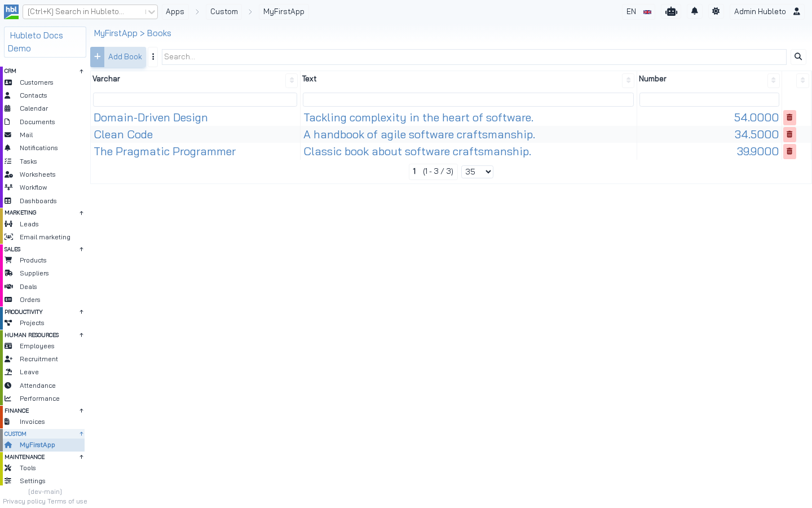Click the search magnifier icon

coord(798,56)
